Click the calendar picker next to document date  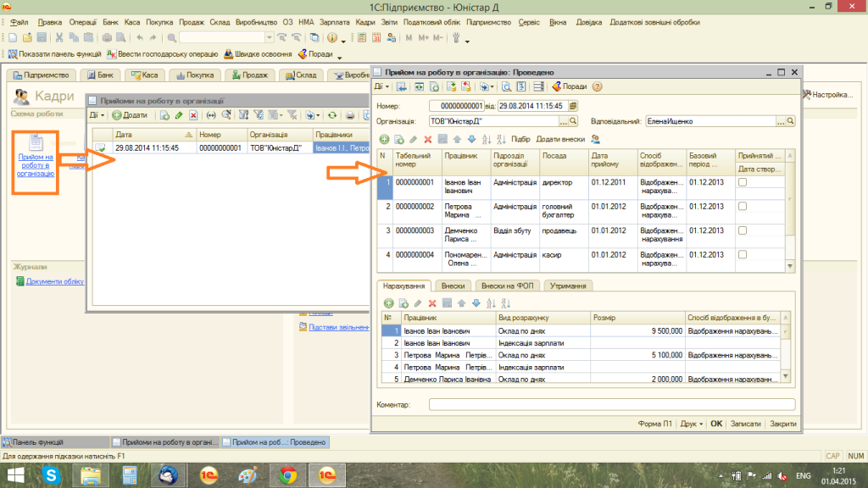573,106
